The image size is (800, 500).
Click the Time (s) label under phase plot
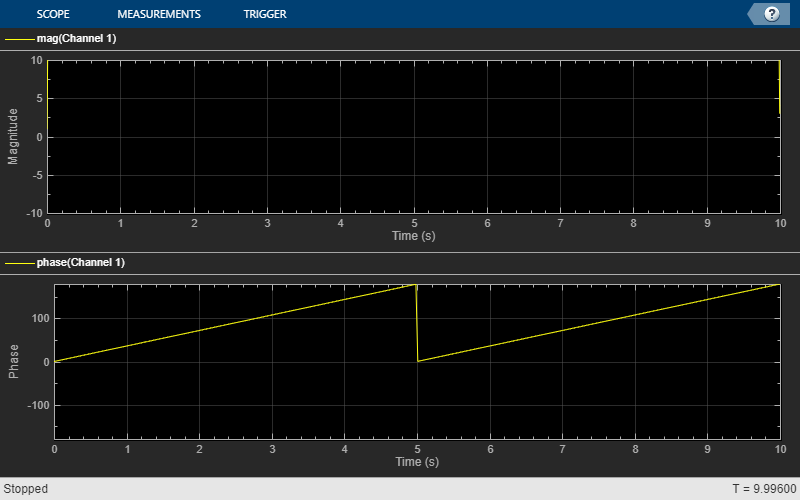(x=417, y=462)
